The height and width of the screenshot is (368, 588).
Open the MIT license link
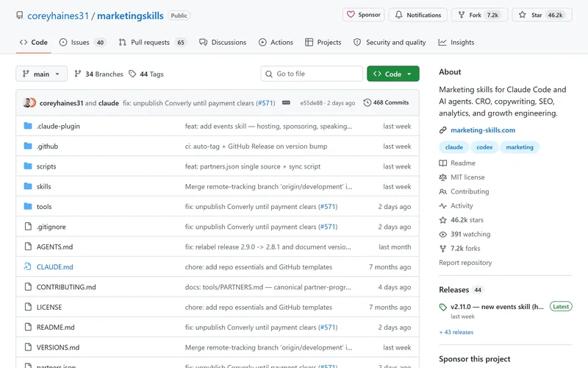pyautogui.click(x=462, y=177)
